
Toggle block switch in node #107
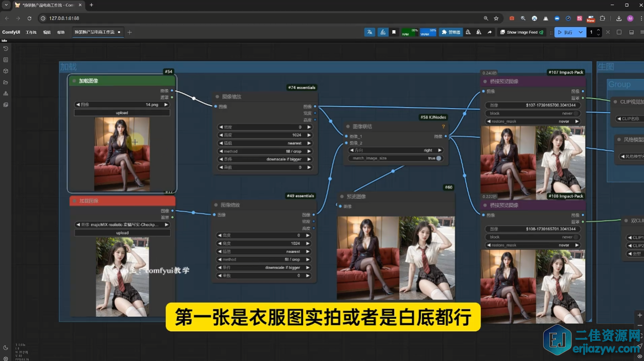tap(576, 113)
